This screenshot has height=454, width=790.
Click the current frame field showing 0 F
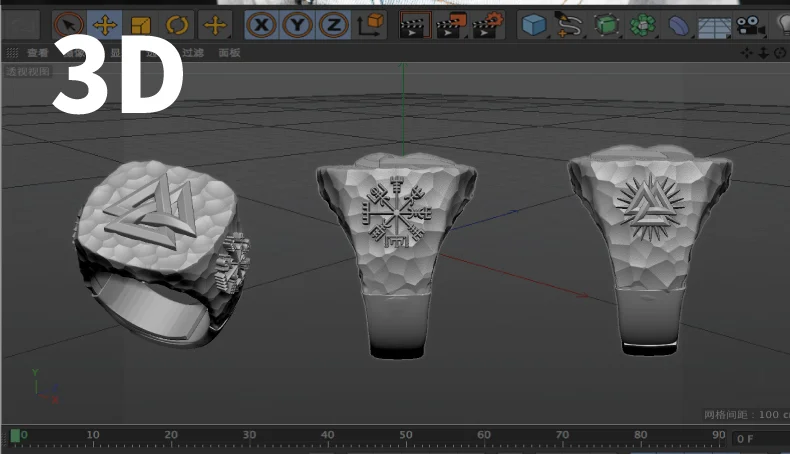pos(760,439)
